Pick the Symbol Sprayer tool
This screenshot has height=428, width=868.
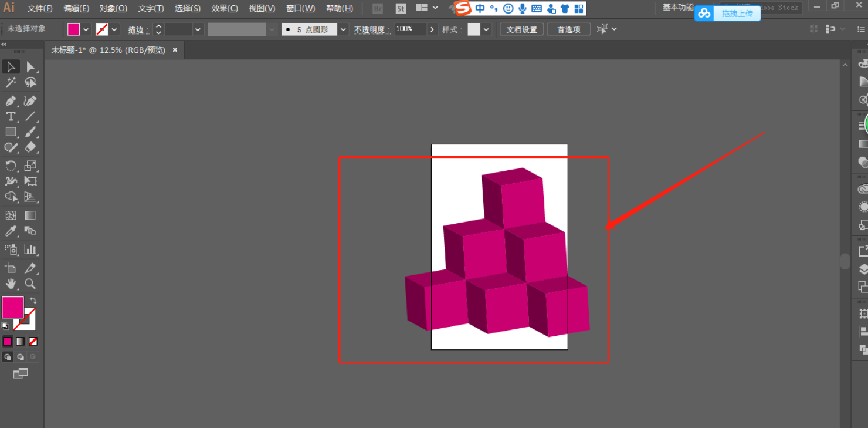[11, 250]
